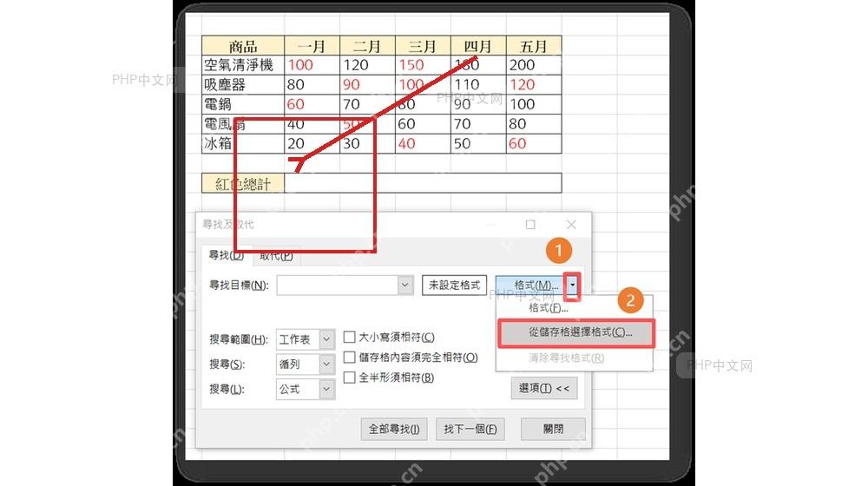
Task: Choose 格式(F)... from the format menu
Action: [x=548, y=308]
